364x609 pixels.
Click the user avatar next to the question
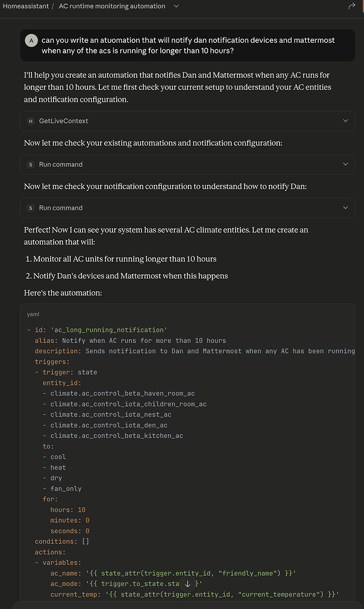[31, 41]
